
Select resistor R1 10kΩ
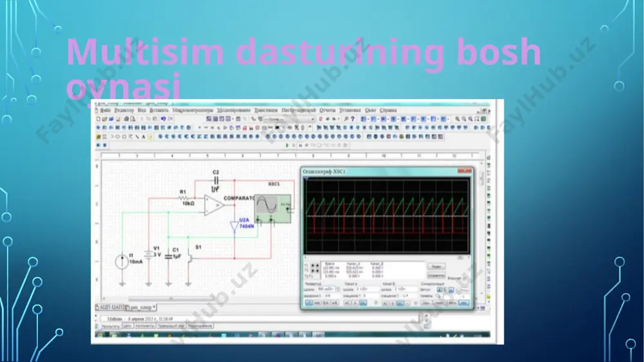point(185,198)
